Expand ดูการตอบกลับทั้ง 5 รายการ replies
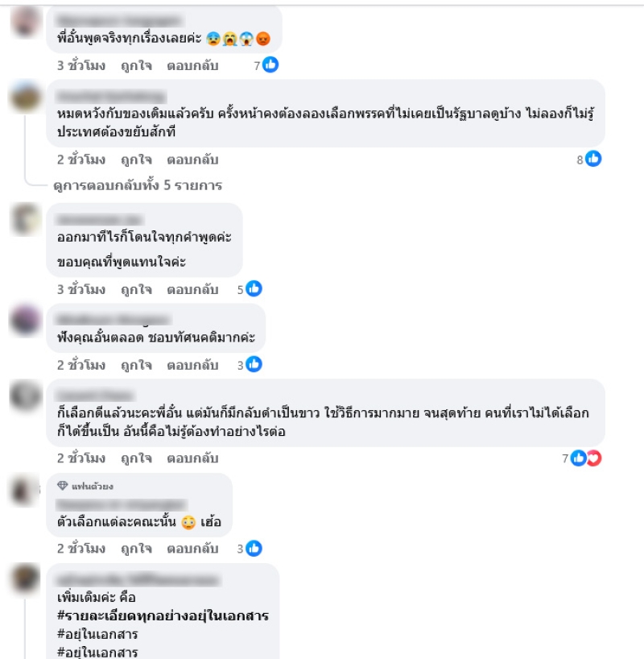 [138, 185]
